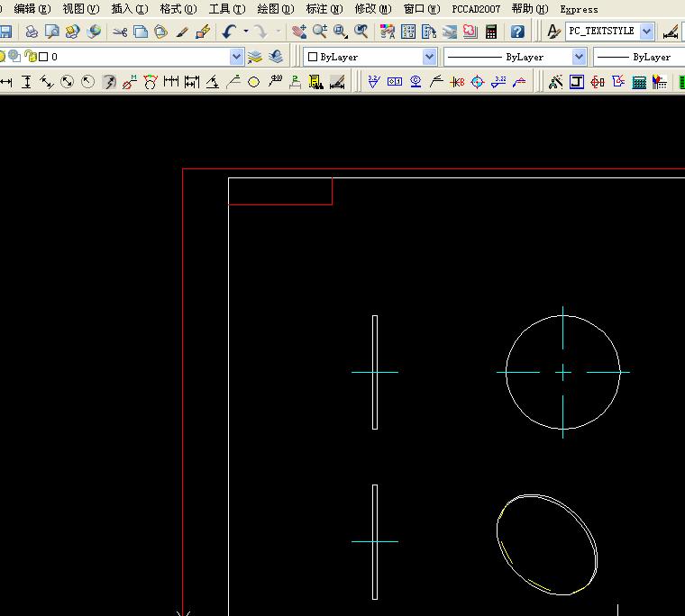Open the 插入(I) menu
The width and height of the screenshot is (685, 616).
pos(130,9)
